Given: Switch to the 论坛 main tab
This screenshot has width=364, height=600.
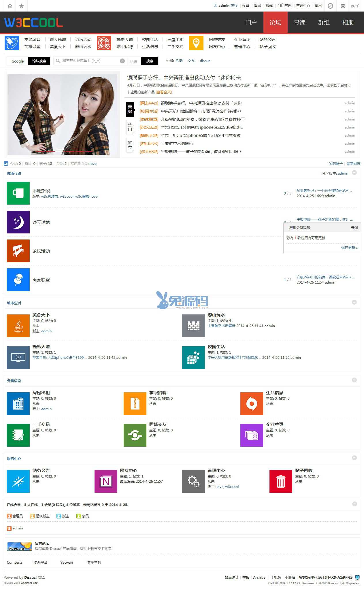Looking at the screenshot, I should click(x=275, y=22).
